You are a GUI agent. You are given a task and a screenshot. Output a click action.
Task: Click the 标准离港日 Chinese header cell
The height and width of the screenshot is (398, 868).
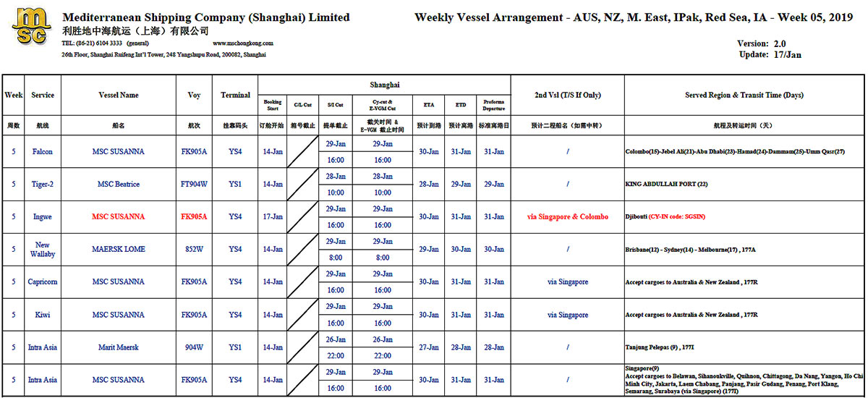(493, 125)
